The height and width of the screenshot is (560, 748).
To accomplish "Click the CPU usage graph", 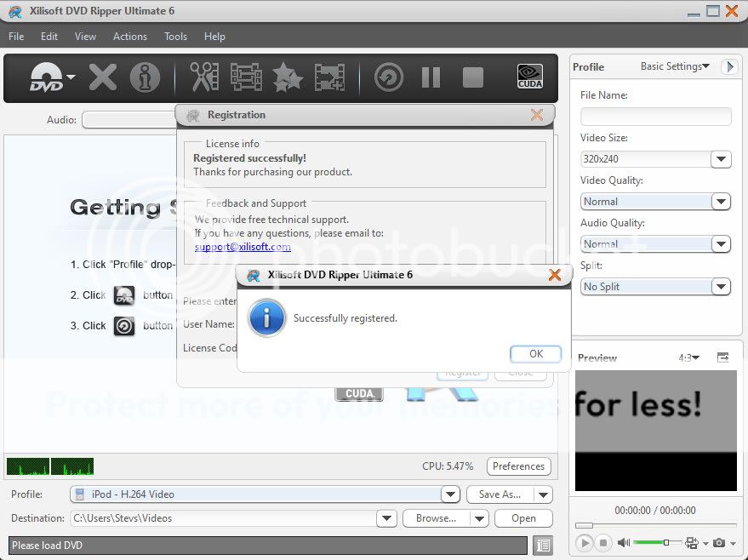I will 50,466.
